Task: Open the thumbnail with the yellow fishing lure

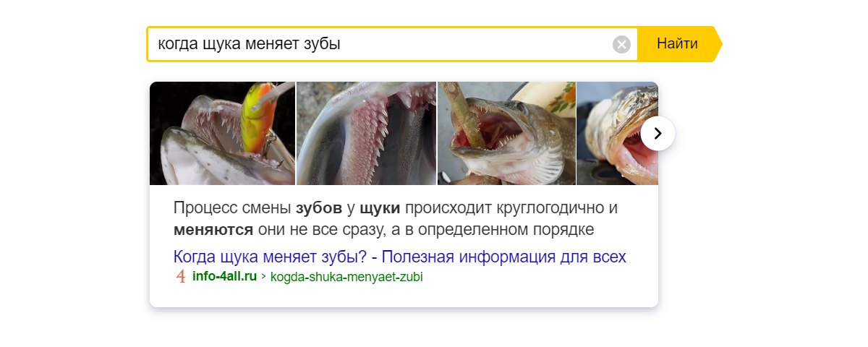Action: [223, 133]
